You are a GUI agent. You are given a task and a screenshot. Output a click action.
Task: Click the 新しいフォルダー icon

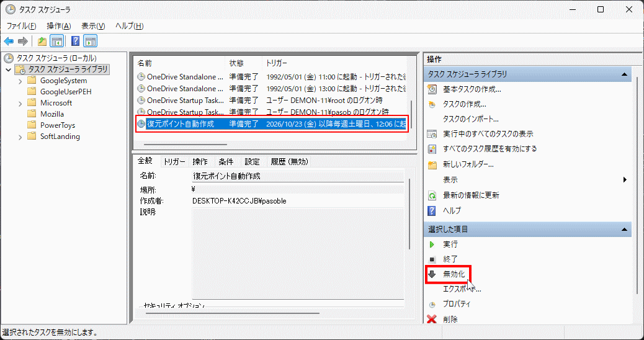(432, 164)
